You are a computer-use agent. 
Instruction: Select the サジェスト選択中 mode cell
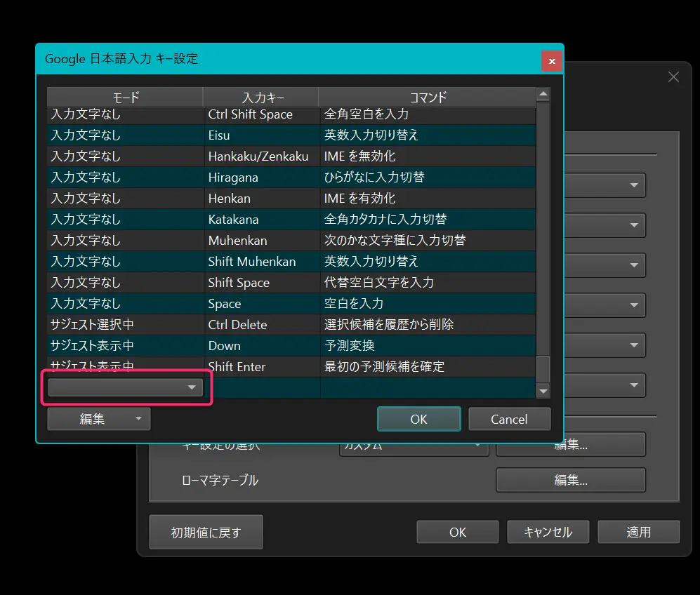(126, 325)
